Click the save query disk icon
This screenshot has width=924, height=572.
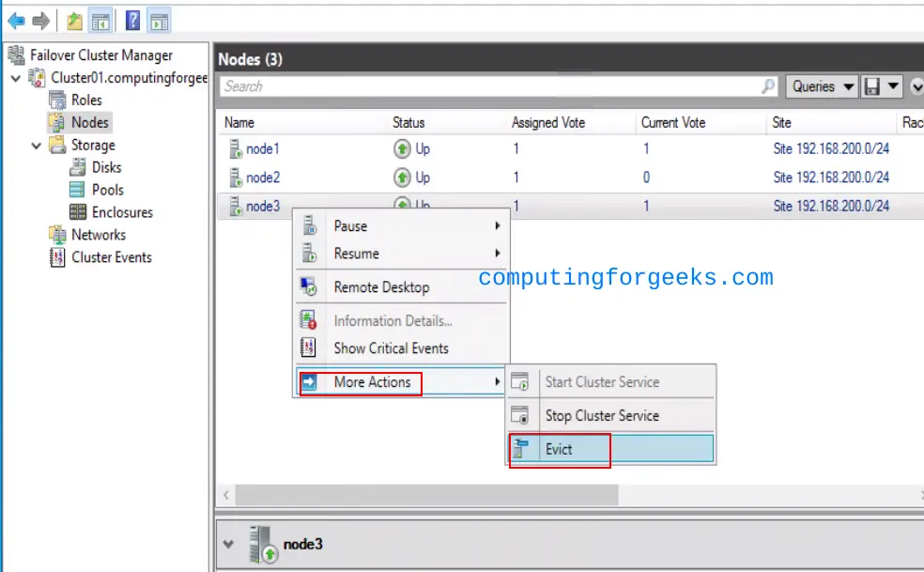point(872,86)
